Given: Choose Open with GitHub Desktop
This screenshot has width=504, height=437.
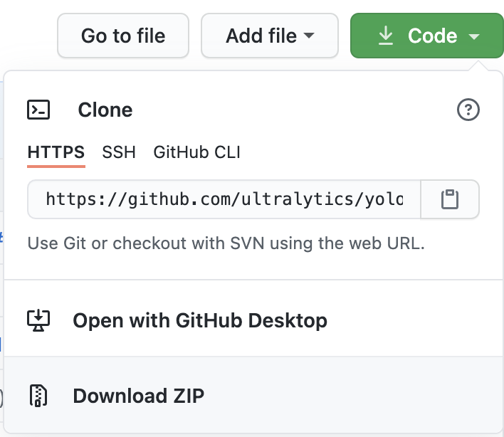Looking at the screenshot, I should coord(200,320).
